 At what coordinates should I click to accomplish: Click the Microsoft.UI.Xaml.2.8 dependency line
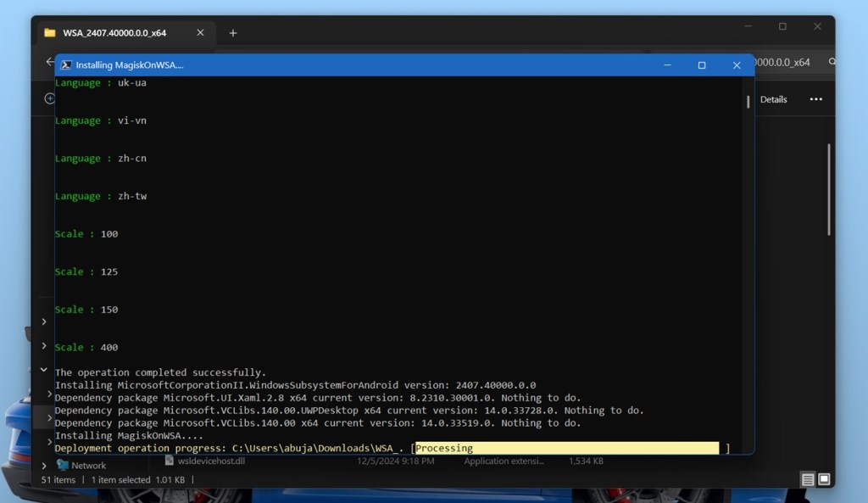(318, 398)
